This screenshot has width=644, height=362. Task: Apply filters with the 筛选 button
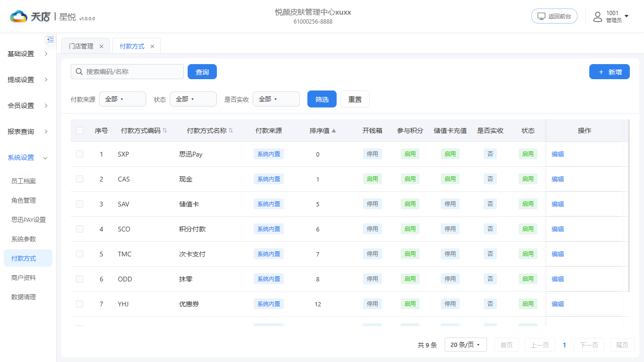tap(322, 99)
